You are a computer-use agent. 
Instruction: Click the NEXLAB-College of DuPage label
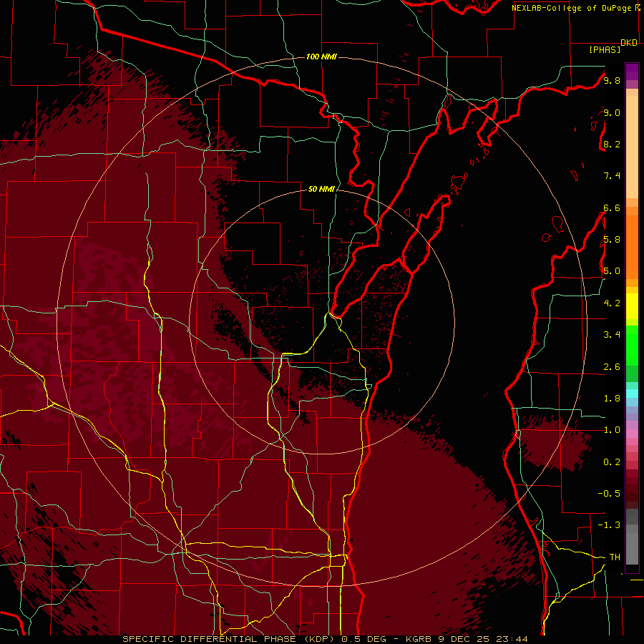click(x=572, y=8)
